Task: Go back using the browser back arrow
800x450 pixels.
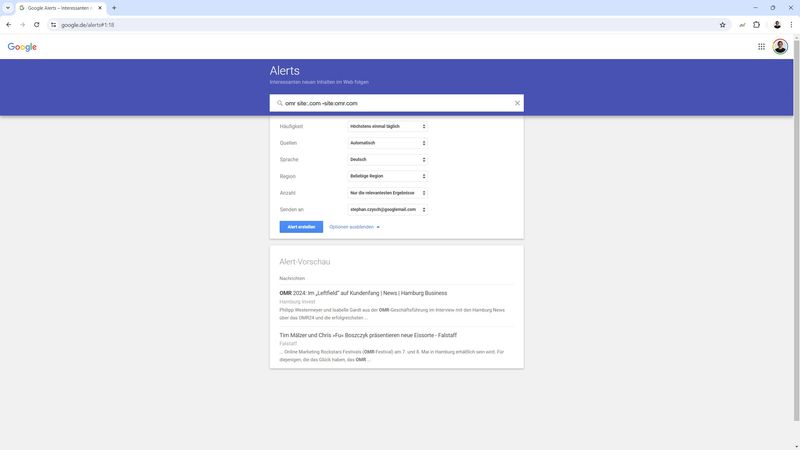Action: [9, 24]
